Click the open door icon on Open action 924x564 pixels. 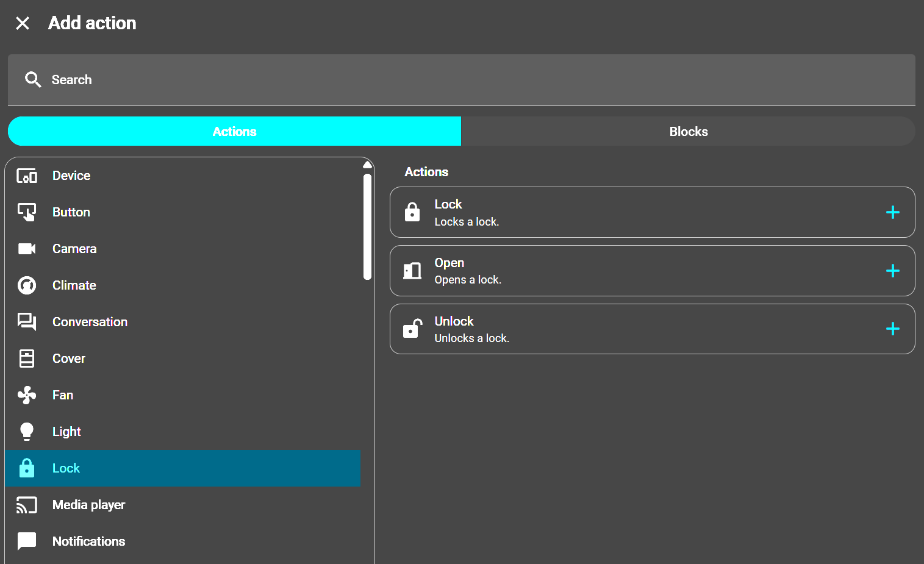(x=412, y=271)
